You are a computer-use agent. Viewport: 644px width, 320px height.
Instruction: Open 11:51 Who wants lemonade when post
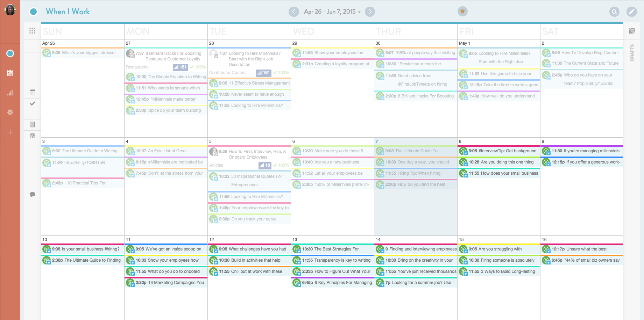point(166,88)
